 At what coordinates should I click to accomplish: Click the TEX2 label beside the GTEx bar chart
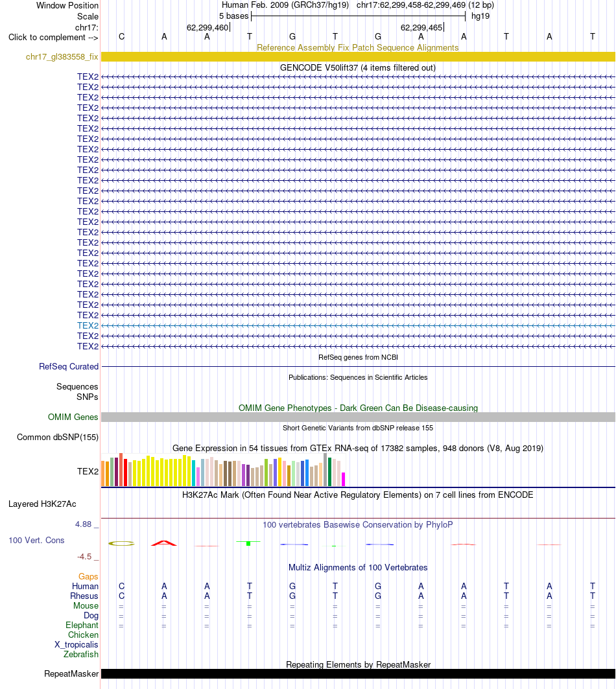tap(88, 471)
